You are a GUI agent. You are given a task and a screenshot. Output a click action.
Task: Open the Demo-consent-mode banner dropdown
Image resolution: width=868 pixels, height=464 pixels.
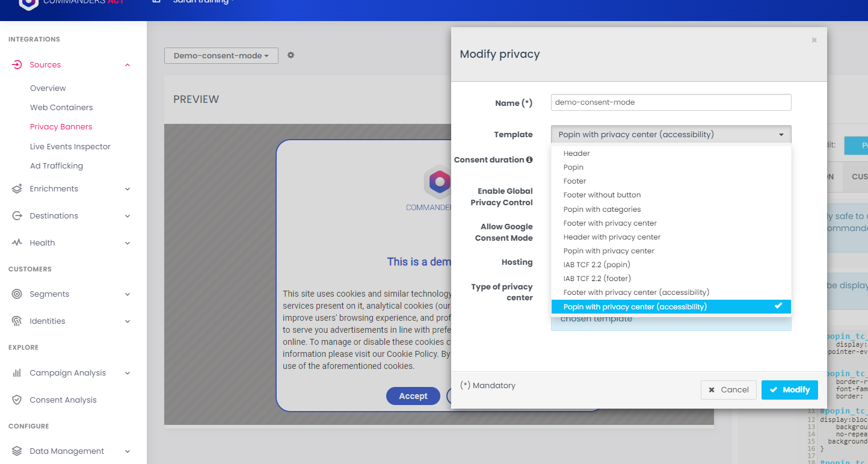point(221,56)
